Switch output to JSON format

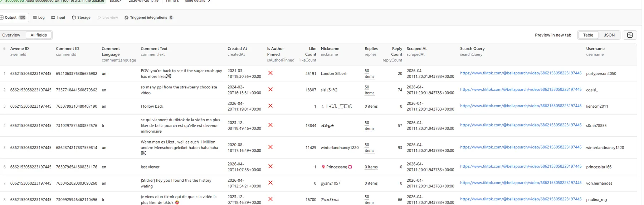click(609, 35)
